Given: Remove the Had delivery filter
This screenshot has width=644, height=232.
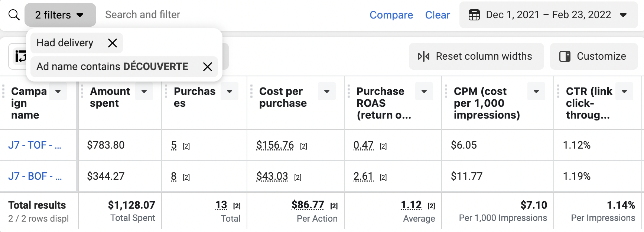Looking at the screenshot, I should point(112,43).
